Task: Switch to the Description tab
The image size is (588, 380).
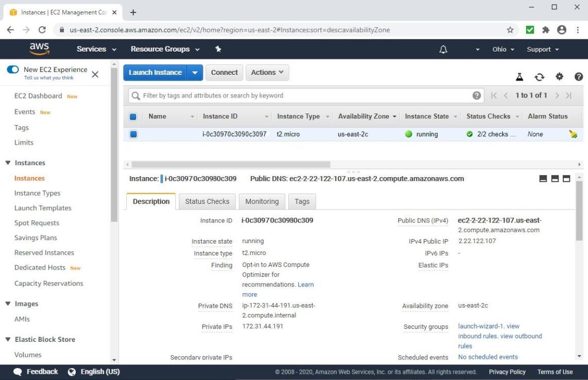Action: (x=151, y=201)
